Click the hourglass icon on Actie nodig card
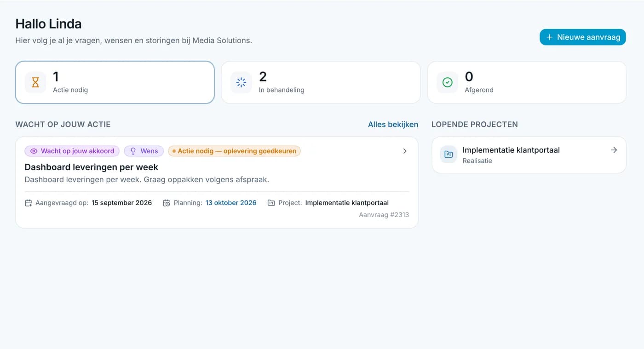Screen dimensions: 644x349 pyautogui.click(x=35, y=82)
